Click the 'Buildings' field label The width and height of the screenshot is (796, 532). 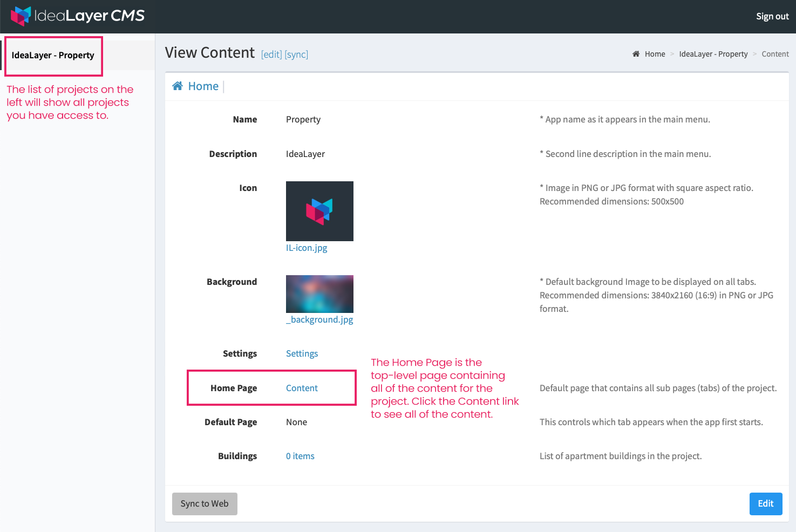(x=237, y=456)
